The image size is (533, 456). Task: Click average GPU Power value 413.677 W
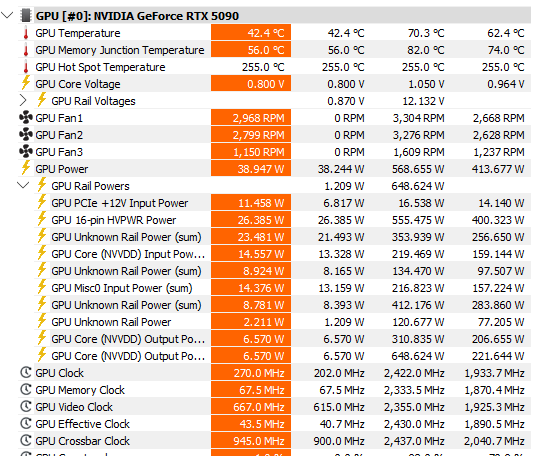click(x=498, y=169)
